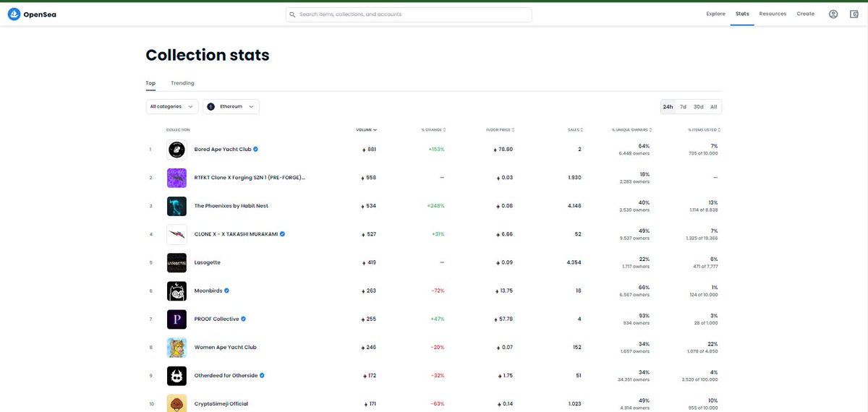
Task: Open Moonbirds collection thumbnail
Action: point(176,291)
